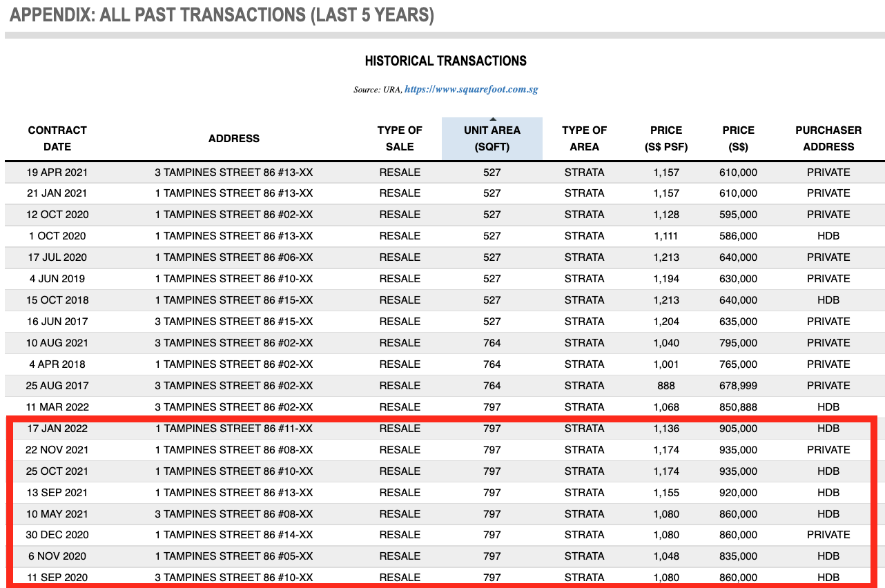This screenshot has height=588, width=885.
Task: Select the Appendix: All Past Transactions title
Action: [x=222, y=15]
